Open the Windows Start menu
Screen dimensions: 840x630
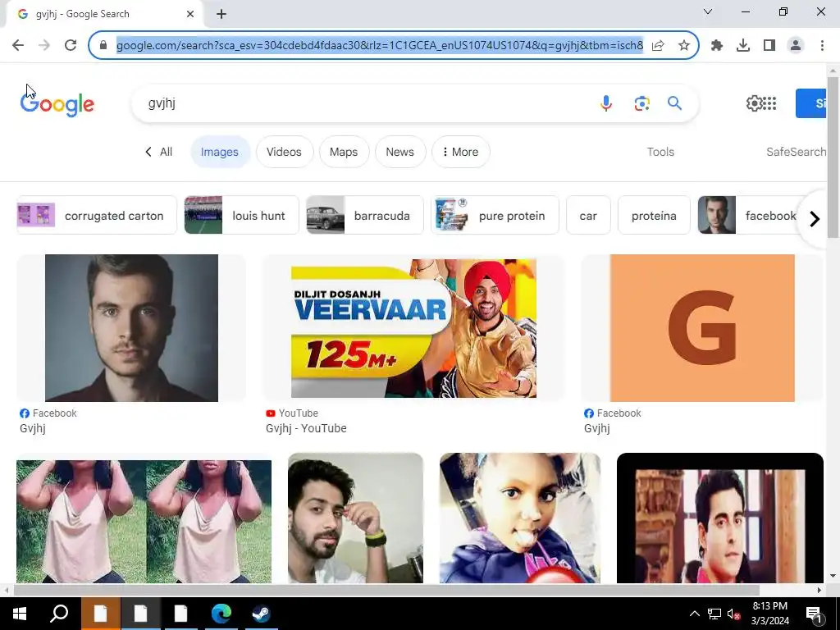[x=20, y=614]
